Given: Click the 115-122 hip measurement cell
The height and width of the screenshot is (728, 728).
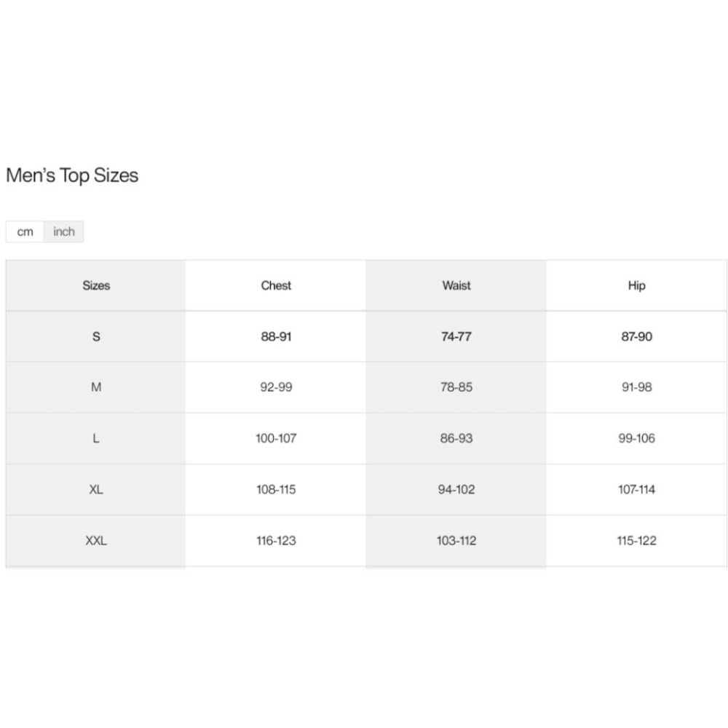Looking at the screenshot, I should click(636, 541).
